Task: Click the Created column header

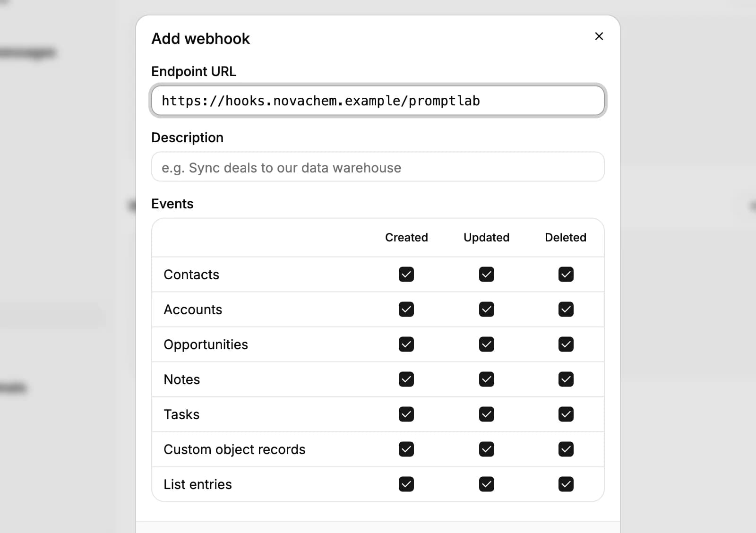Action: [406, 238]
